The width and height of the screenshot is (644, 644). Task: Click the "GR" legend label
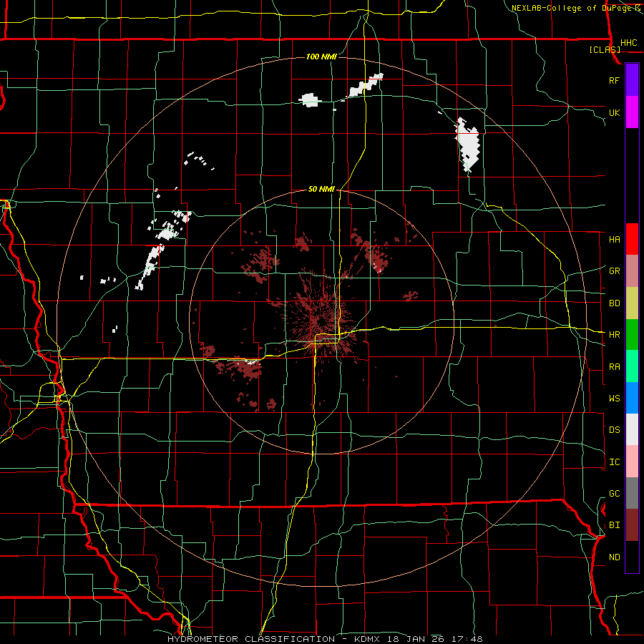pyautogui.click(x=615, y=271)
